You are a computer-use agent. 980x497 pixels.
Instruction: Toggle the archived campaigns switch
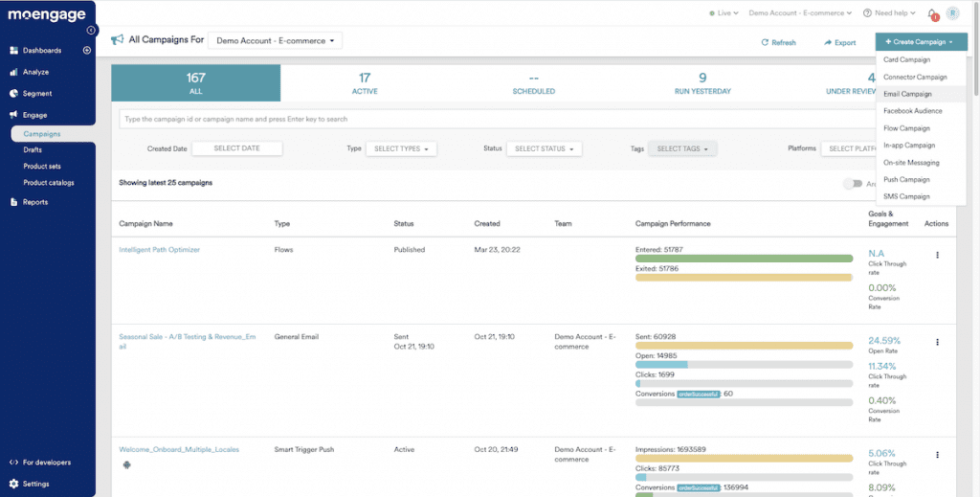tap(853, 184)
